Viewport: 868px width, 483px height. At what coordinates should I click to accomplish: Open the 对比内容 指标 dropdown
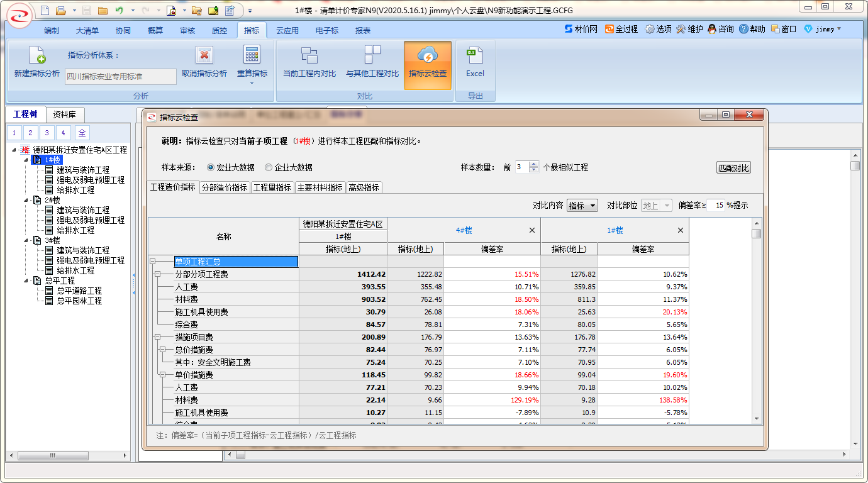582,206
